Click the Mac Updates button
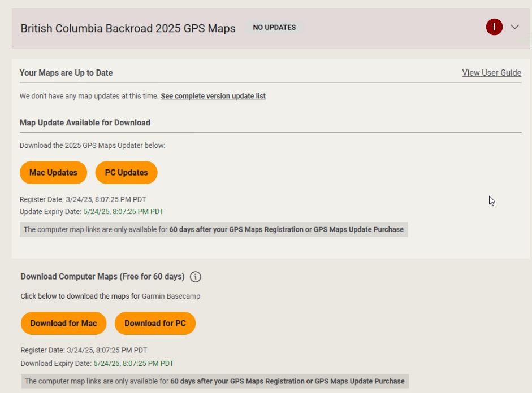 tap(53, 172)
